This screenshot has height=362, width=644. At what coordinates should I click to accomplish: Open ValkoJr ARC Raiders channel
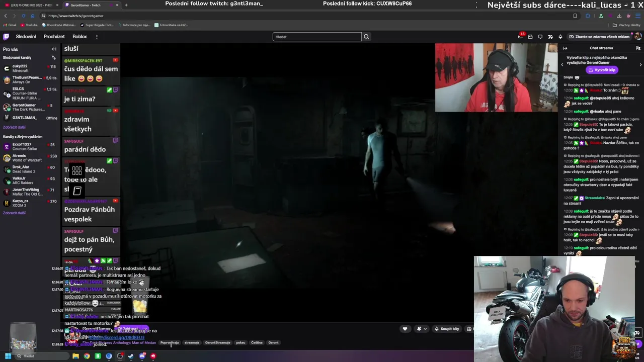click(30, 180)
